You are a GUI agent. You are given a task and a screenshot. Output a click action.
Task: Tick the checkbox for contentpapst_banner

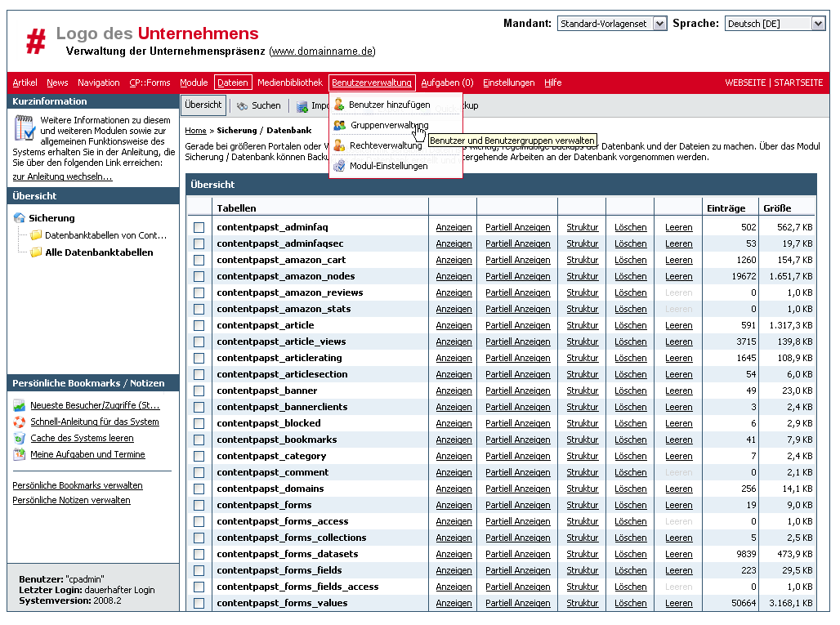(x=199, y=391)
